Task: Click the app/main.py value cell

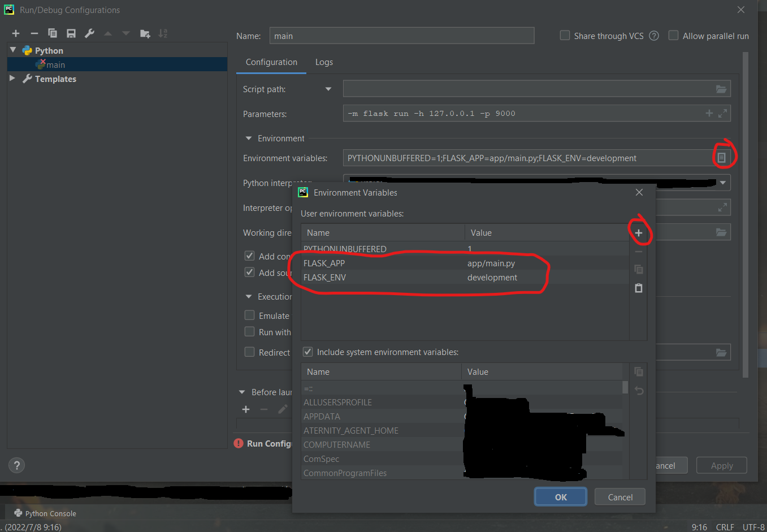Action: (x=491, y=263)
